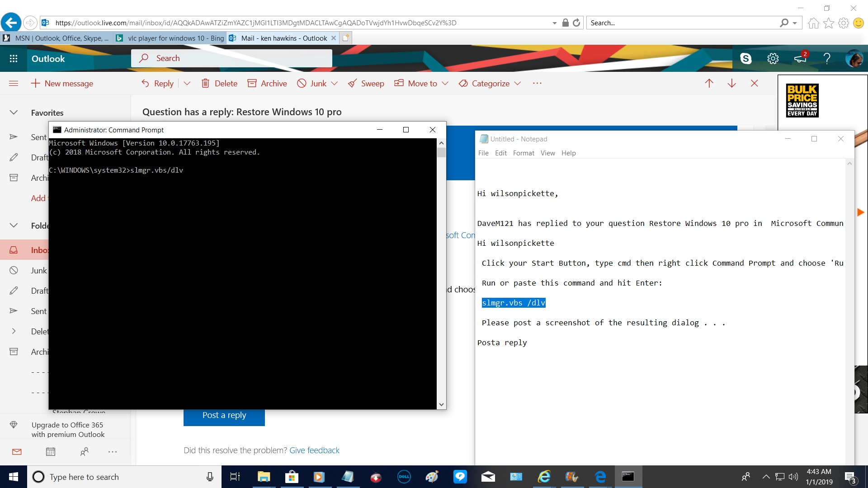Open the Outlook app launcher grid
The height and width of the screenshot is (488, 868).
pos(14,58)
